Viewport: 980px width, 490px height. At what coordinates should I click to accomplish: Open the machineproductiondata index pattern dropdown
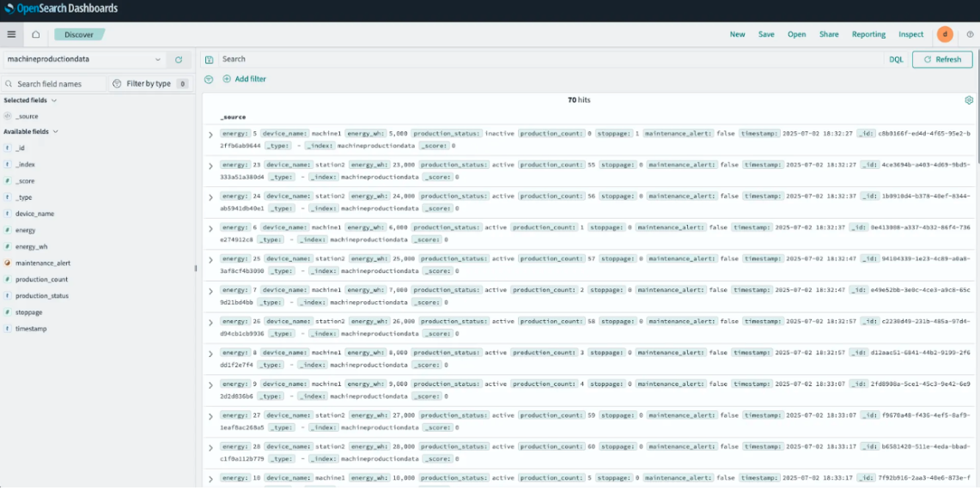84,59
